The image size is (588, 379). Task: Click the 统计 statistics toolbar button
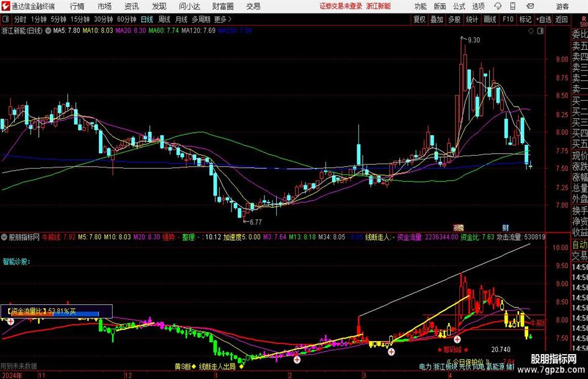pyautogui.click(x=472, y=19)
